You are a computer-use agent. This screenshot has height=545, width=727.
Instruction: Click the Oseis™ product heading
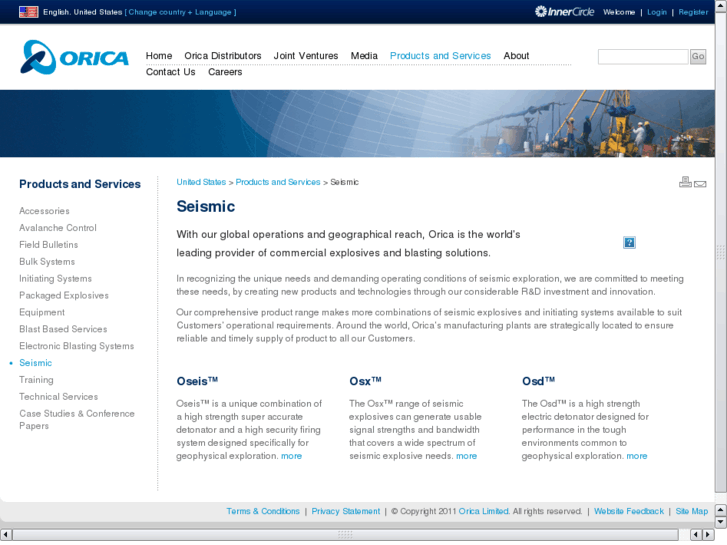pos(197,381)
